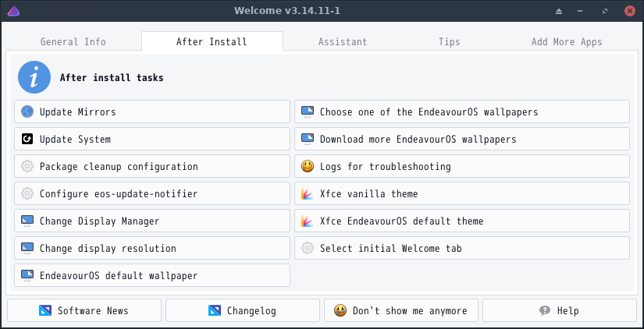Open Help

click(x=560, y=310)
